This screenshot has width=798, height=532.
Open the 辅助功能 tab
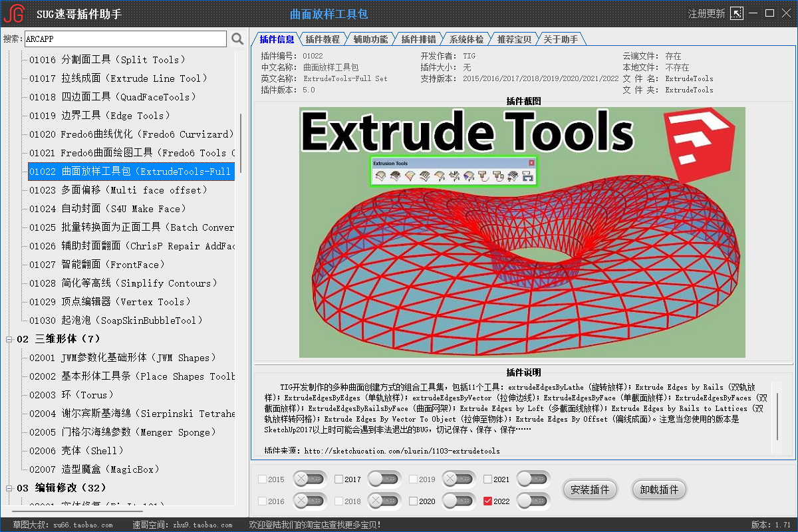tap(370, 39)
